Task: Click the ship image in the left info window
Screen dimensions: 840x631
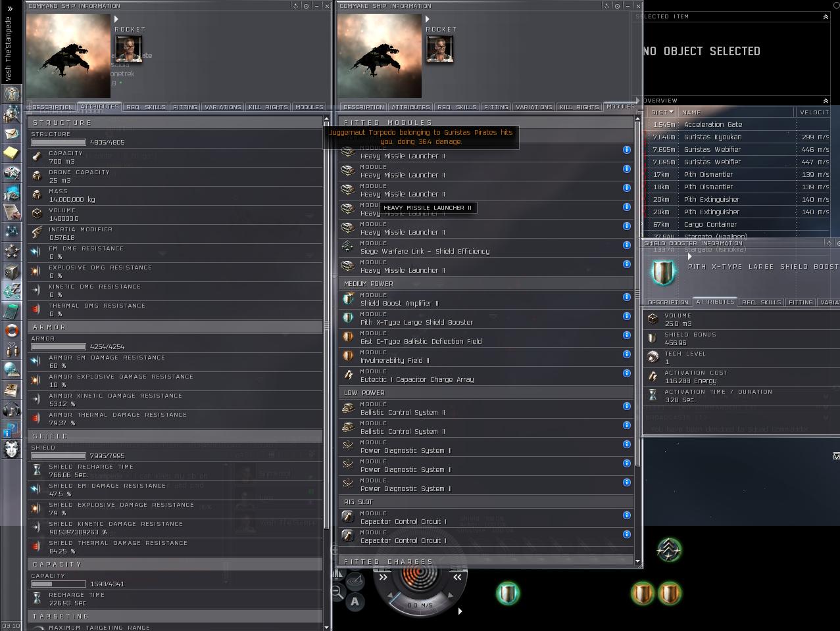Action: (68, 56)
